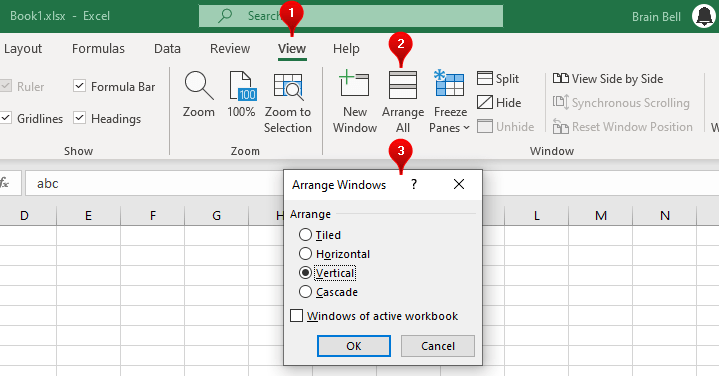This screenshot has height=376, width=719.
Task: Open notifications bell icon in title bar
Action: (x=704, y=16)
